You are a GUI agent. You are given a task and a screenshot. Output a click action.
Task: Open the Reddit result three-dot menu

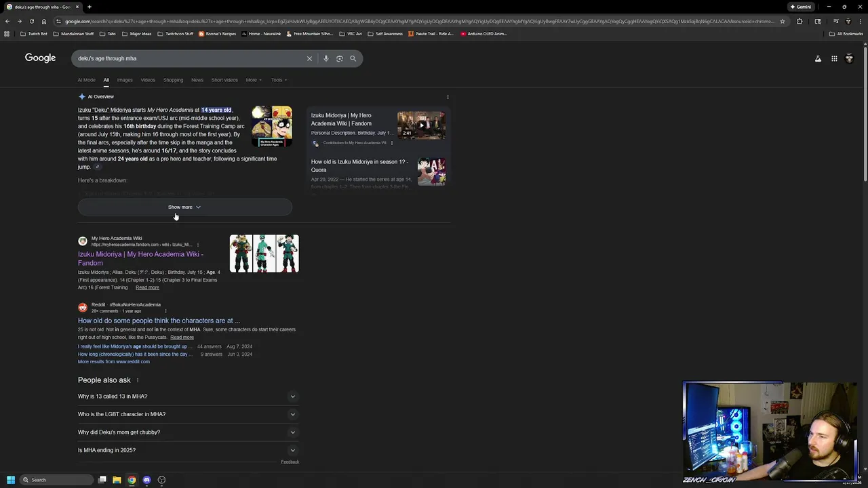pos(165,311)
